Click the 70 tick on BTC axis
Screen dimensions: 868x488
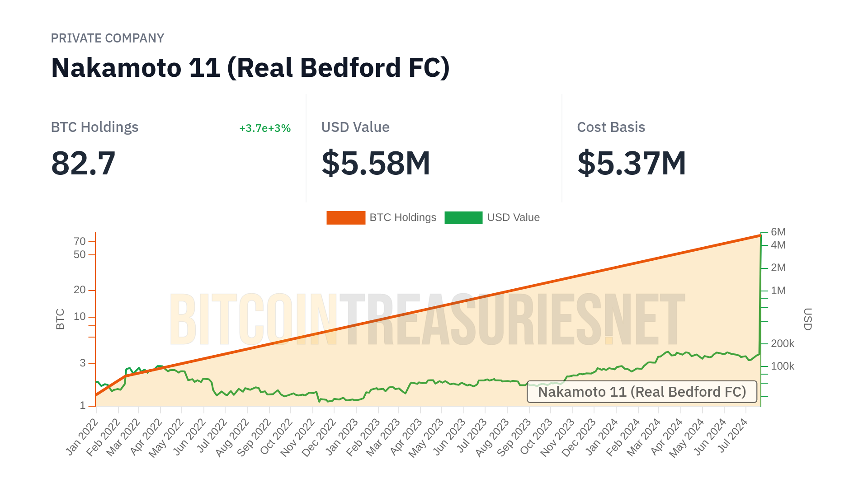80,241
